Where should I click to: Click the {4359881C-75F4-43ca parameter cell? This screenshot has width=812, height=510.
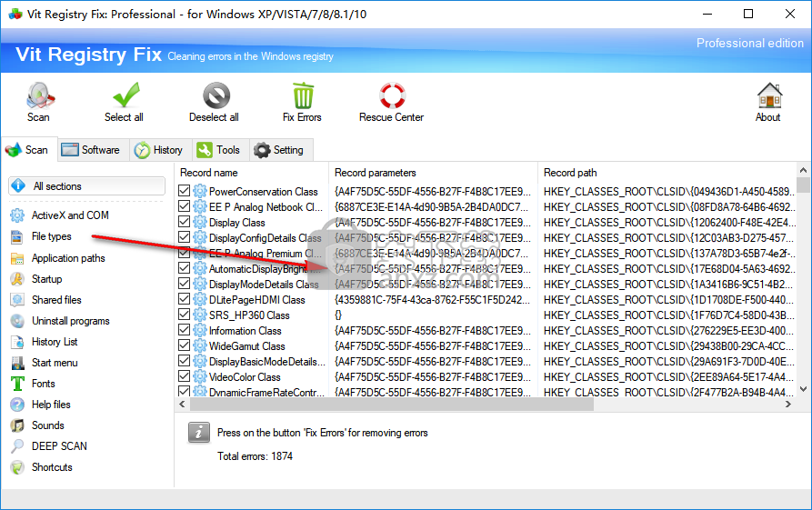pyautogui.click(x=433, y=300)
